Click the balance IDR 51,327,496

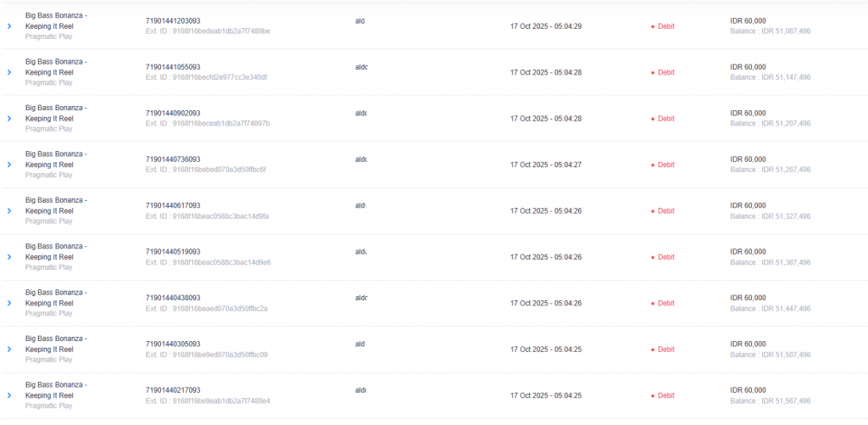click(x=771, y=216)
